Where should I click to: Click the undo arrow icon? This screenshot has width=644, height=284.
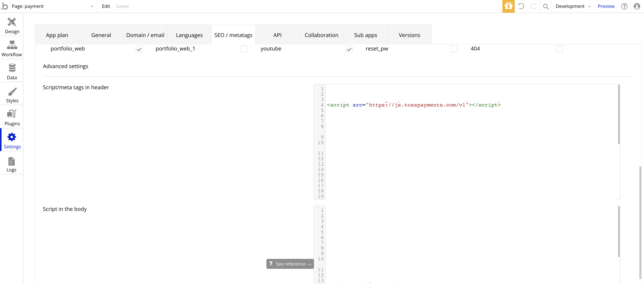click(521, 6)
